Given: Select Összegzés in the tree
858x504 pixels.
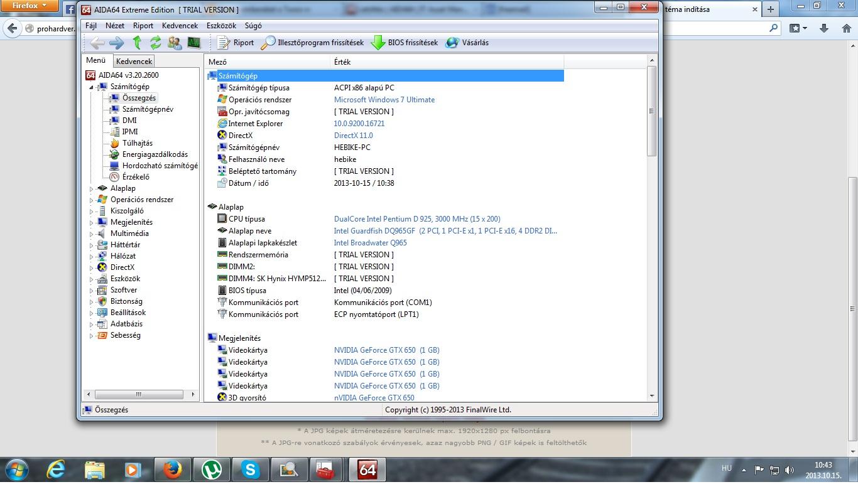Looking at the screenshot, I should click(139, 98).
